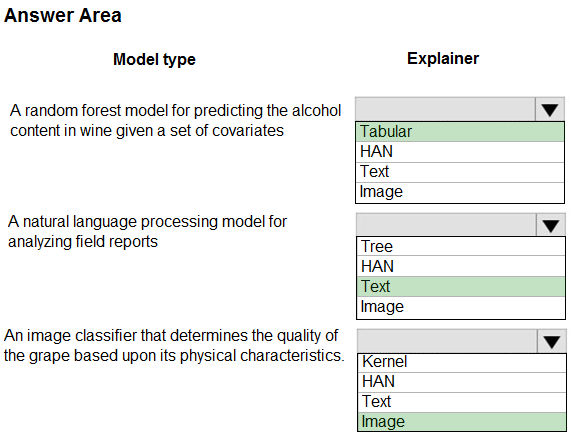This screenshot has height=439, width=575.
Task: Choose Tree for the NLP model
Action: pyautogui.click(x=461, y=246)
